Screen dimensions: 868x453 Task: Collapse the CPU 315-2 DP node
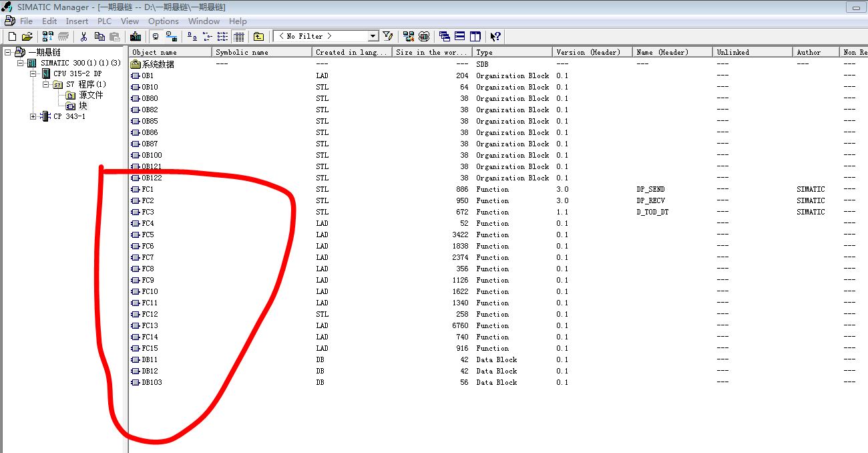pyautogui.click(x=33, y=73)
